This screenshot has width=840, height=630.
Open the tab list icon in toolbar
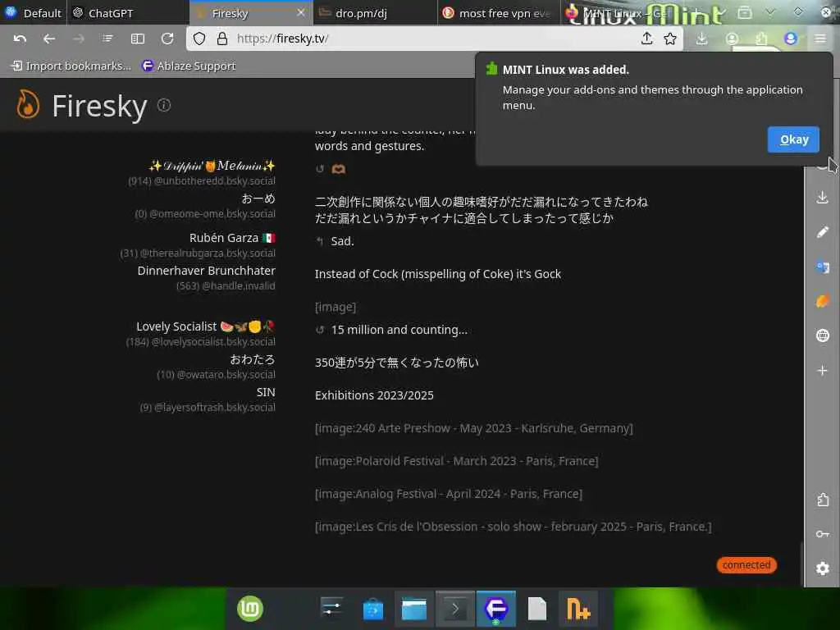[107, 39]
